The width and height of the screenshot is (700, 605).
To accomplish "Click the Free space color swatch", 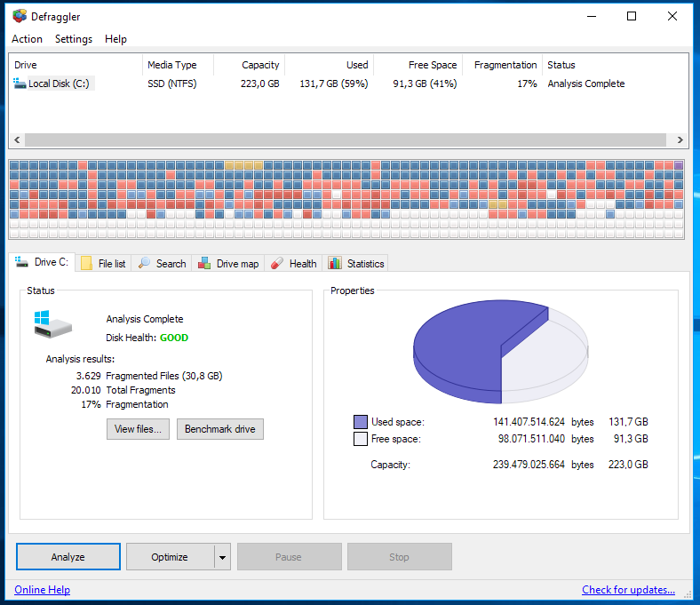I will [361, 439].
